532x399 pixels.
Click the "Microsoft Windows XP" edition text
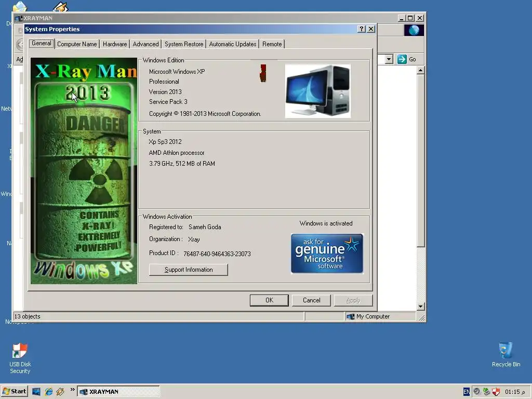177,72
